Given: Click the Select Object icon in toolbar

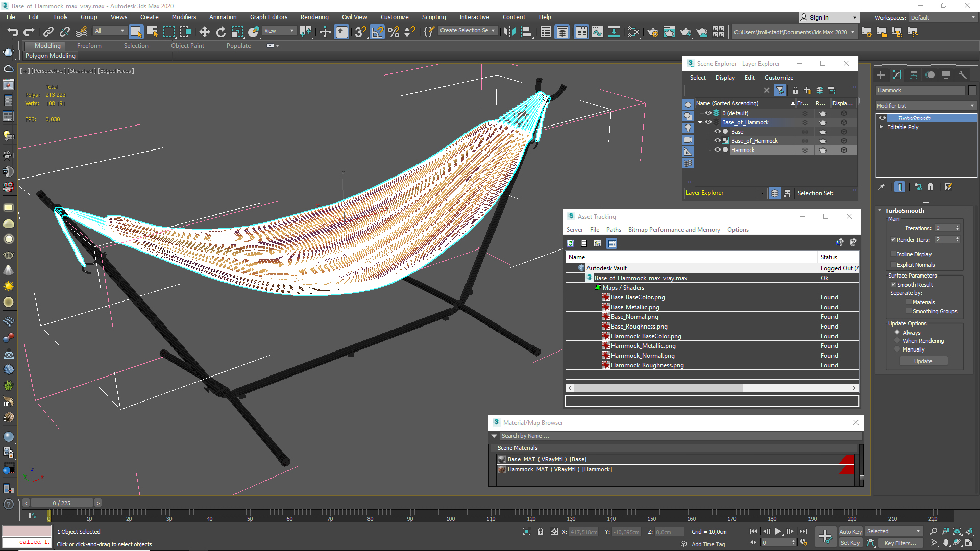Looking at the screenshot, I should 134,32.
